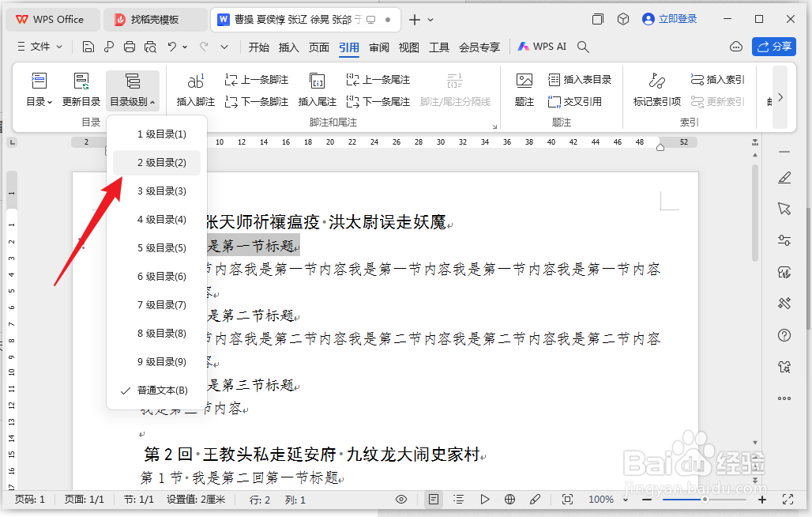
Task: Undo the last action
Action: point(172,47)
